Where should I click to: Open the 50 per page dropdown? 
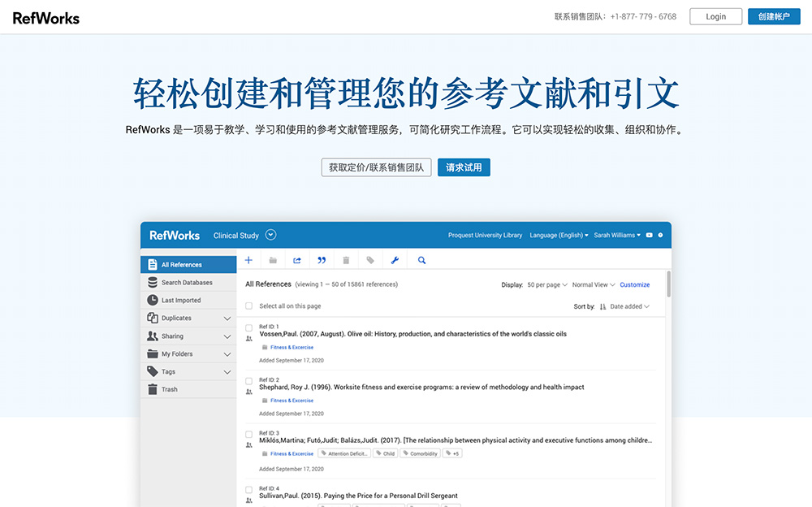(x=547, y=284)
